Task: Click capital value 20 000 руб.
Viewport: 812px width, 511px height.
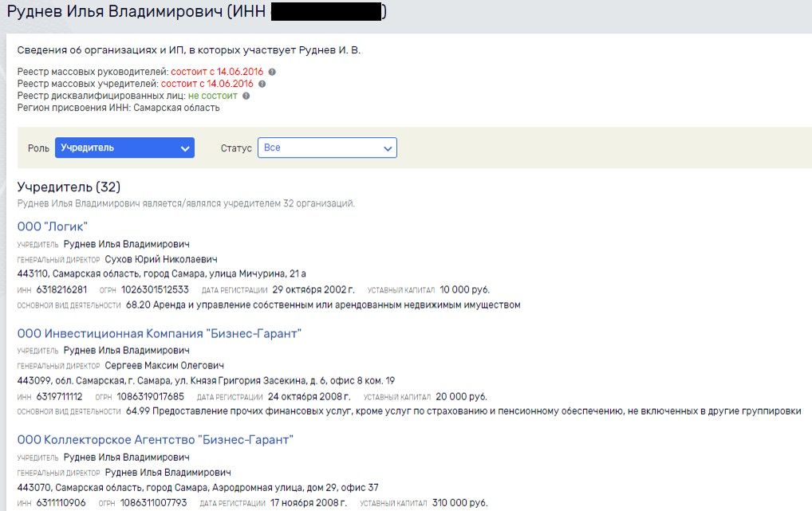Action: pos(461,396)
